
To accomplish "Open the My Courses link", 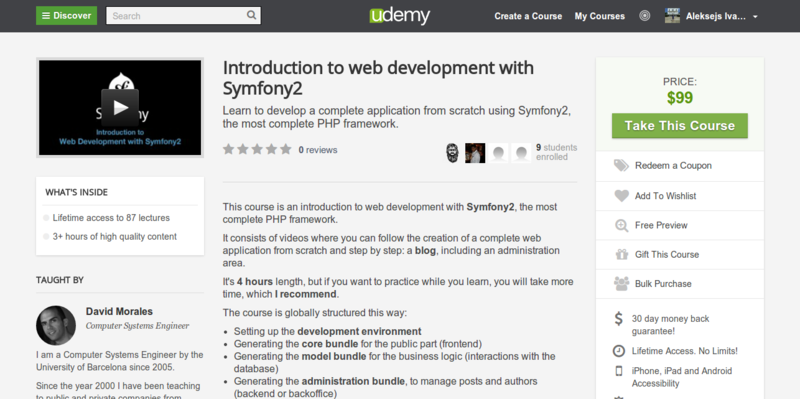I will [x=599, y=16].
